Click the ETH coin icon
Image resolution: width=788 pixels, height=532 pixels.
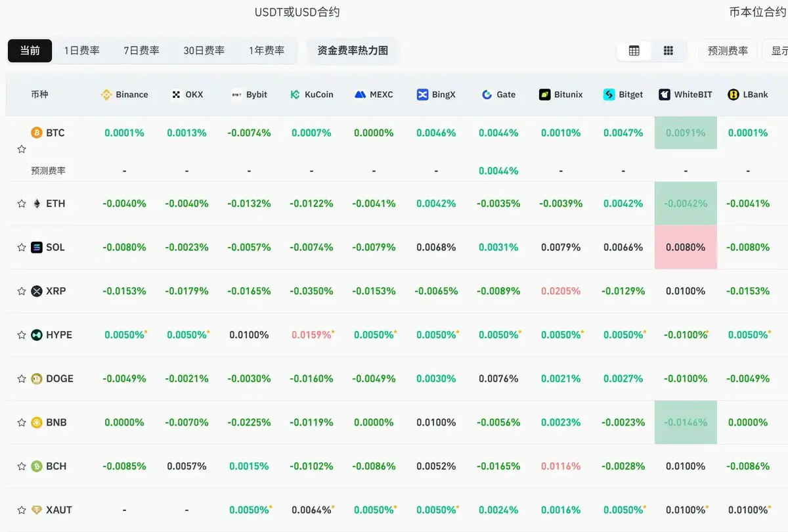37,204
